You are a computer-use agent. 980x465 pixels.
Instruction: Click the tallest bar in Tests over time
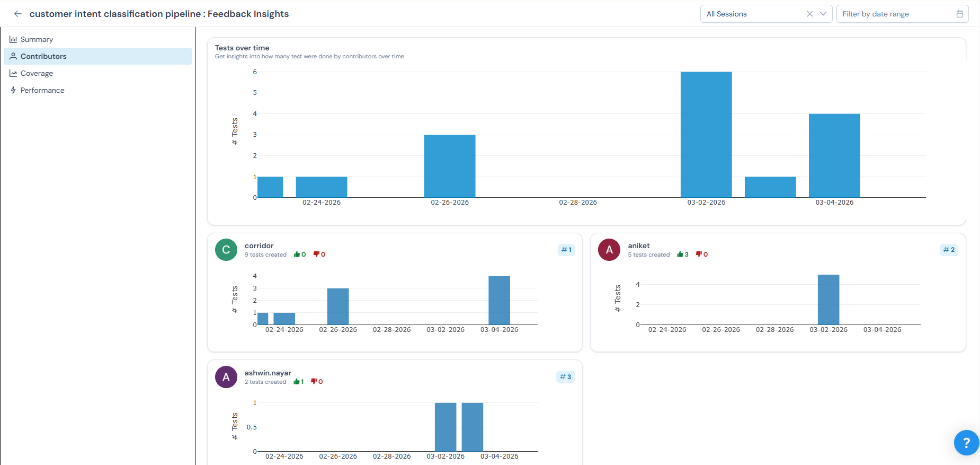tap(706, 135)
